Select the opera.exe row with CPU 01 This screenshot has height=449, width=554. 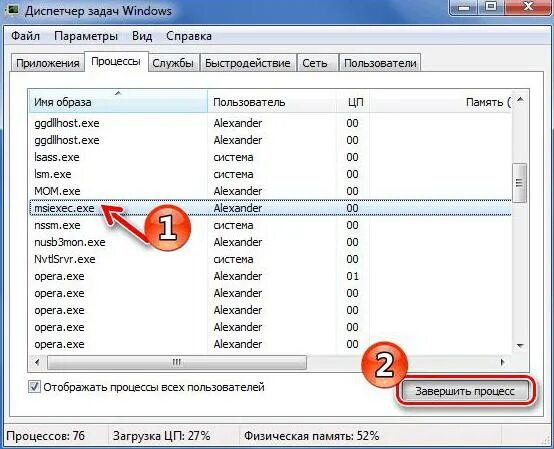(270, 276)
